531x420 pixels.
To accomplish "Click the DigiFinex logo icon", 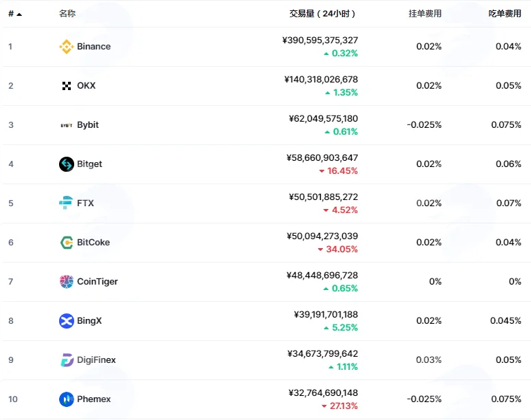I will (x=67, y=360).
